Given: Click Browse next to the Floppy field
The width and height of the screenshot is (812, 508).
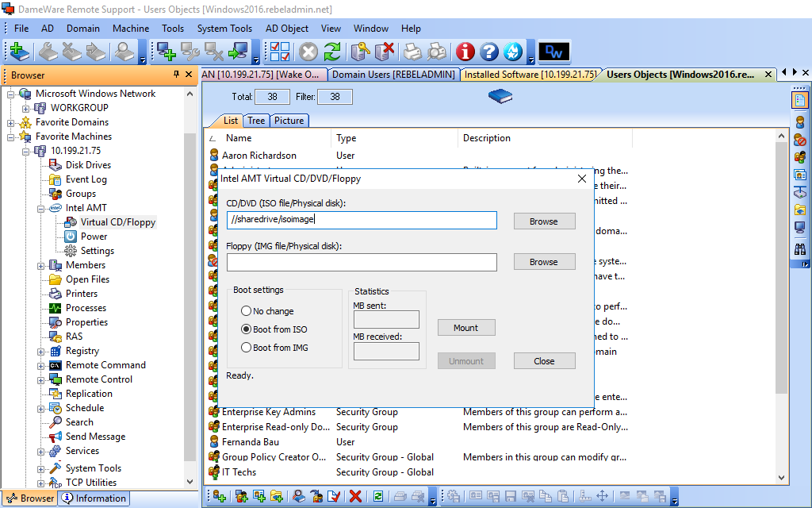Looking at the screenshot, I should (x=544, y=261).
